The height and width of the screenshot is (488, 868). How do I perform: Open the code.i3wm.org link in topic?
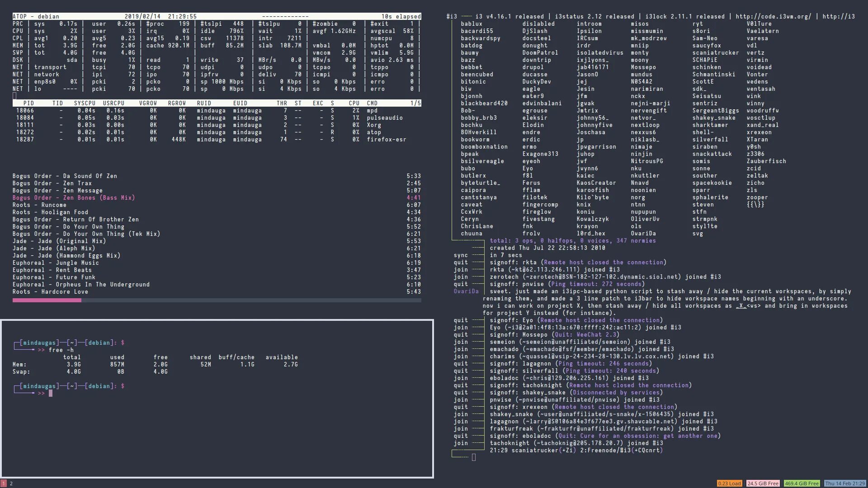point(773,17)
